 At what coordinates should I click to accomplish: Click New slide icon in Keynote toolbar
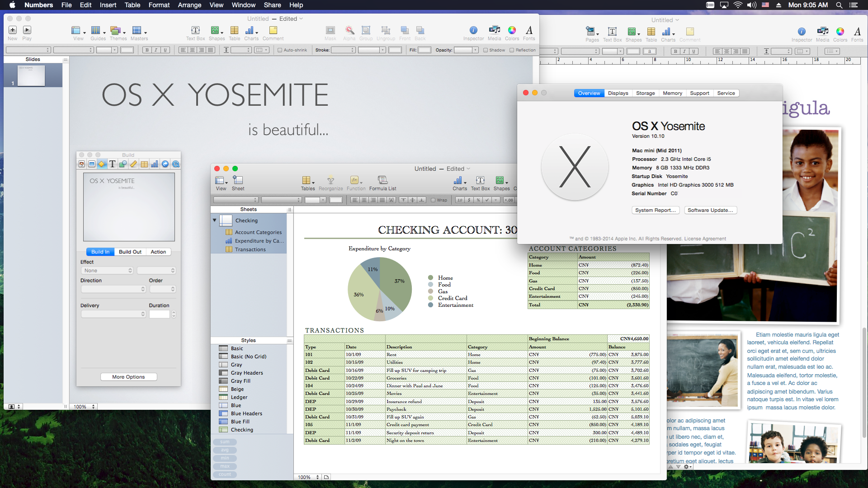point(13,30)
